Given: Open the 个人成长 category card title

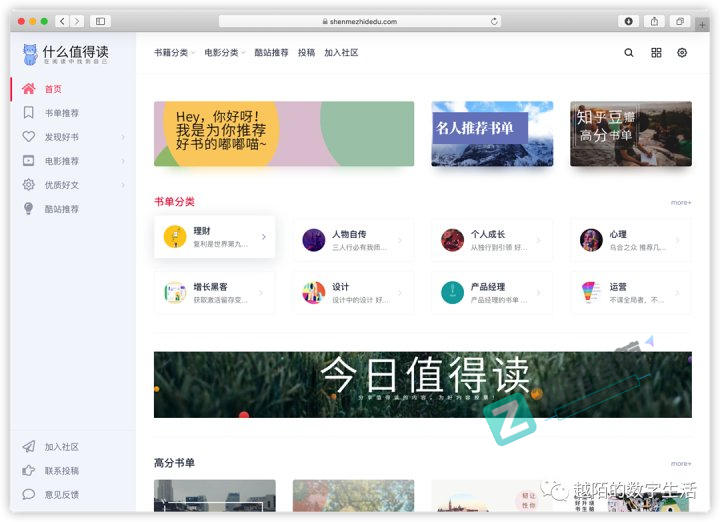Looking at the screenshot, I should tap(488, 234).
